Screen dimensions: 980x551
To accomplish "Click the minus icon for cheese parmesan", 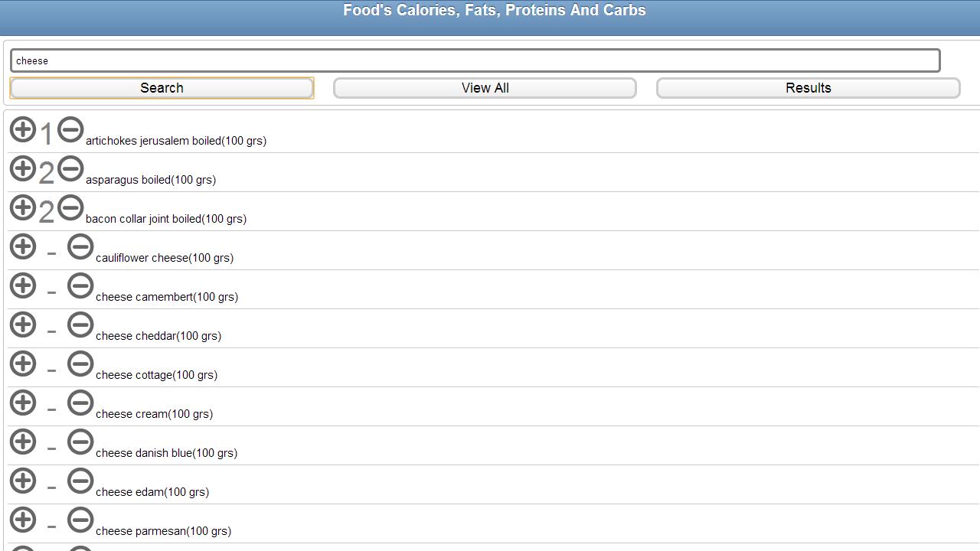I will (80, 520).
